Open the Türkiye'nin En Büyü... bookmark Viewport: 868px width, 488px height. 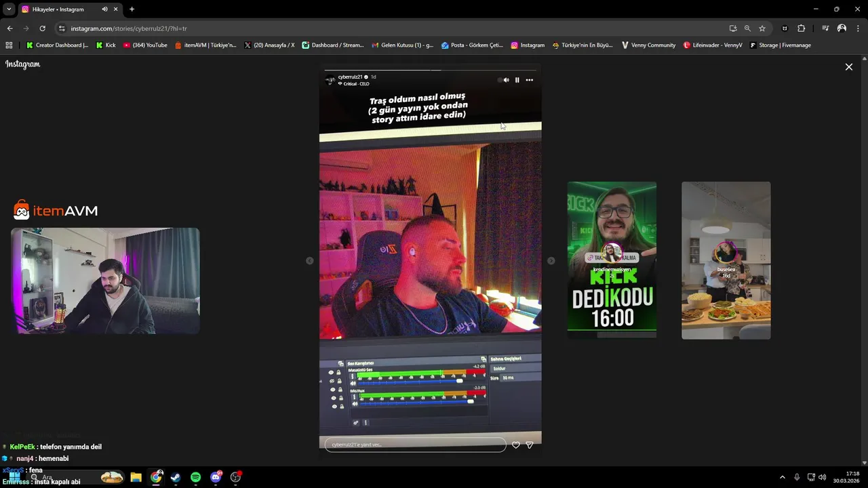[x=583, y=45]
